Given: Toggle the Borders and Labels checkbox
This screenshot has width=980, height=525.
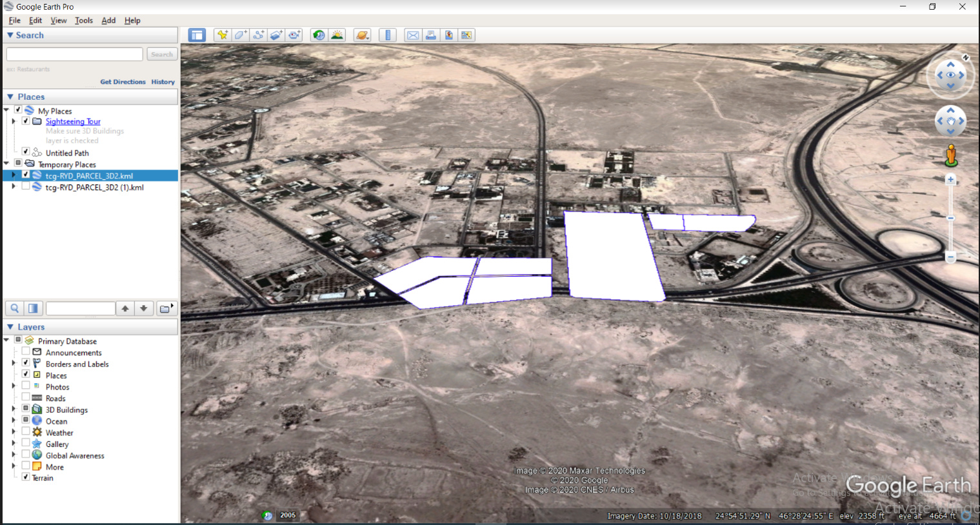Looking at the screenshot, I should coord(26,363).
